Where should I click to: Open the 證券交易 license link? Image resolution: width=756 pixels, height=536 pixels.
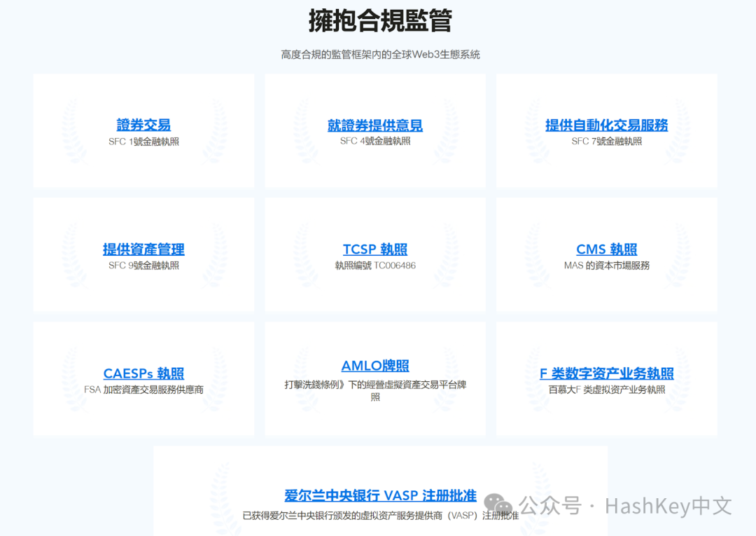[x=143, y=125]
